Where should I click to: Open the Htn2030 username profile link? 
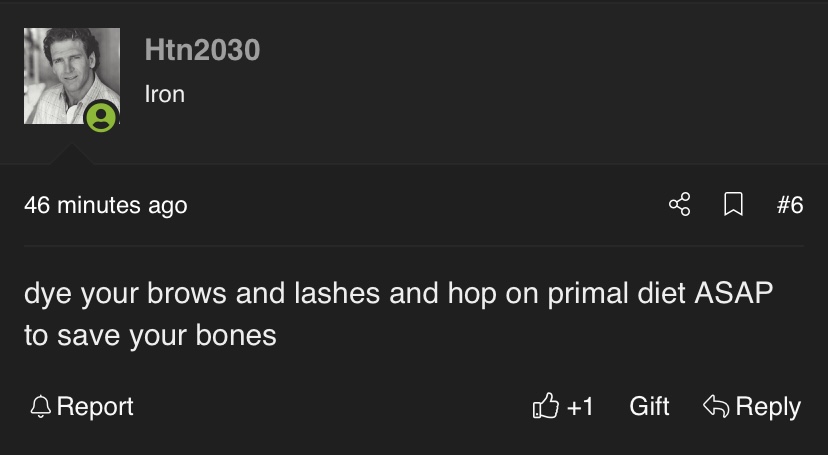(202, 49)
